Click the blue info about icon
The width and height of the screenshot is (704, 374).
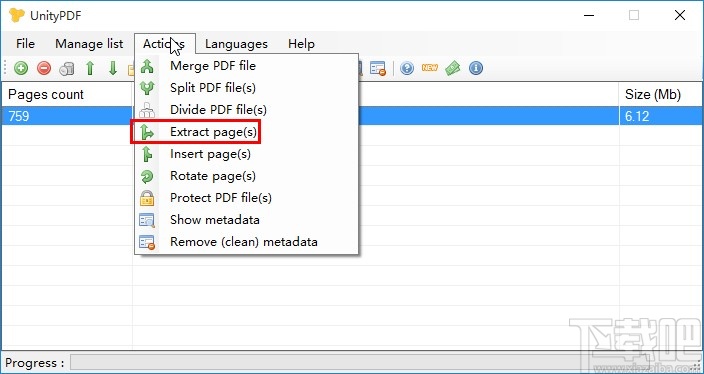pyautogui.click(x=476, y=68)
